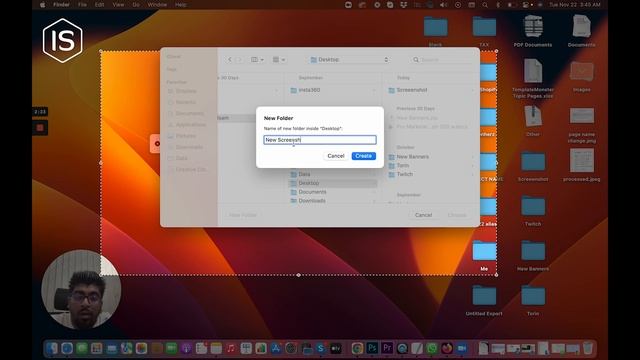This screenshot has width=640, height=360.
Task: Select the Insta360 folder in the list
Action: click(332, 90)
